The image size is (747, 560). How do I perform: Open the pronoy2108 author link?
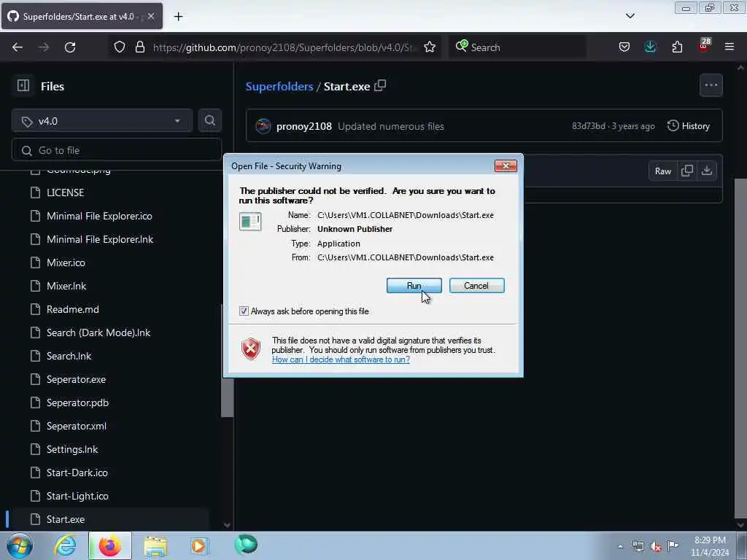tap(304, 126)
